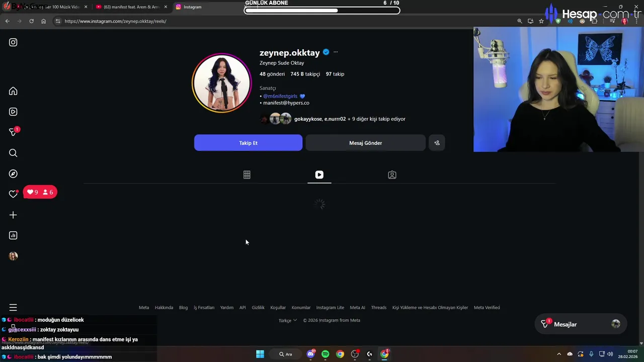The height and width of the screenshot is (362, 644).
Task: Click the zoom magnifier icon in address bar
Action: 520,21
